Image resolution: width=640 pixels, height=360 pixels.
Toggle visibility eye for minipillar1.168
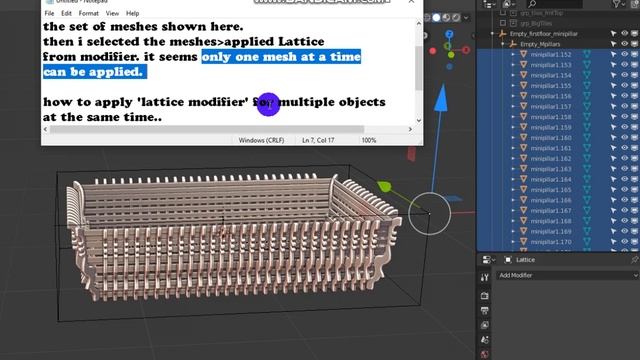pos(624,221)
